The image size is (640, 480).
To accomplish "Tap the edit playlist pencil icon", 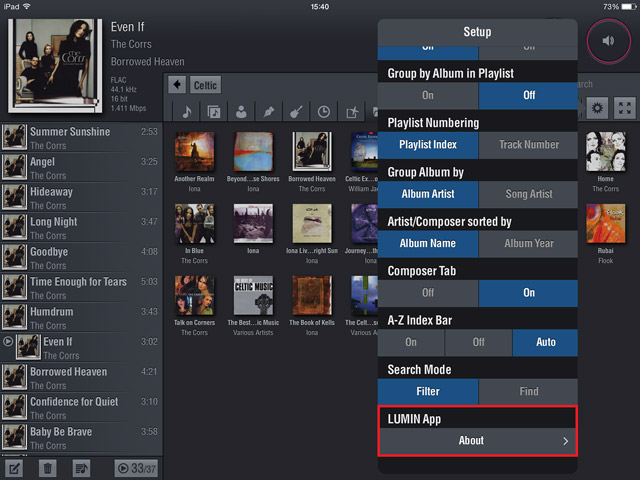I will [x=14, y=467].
